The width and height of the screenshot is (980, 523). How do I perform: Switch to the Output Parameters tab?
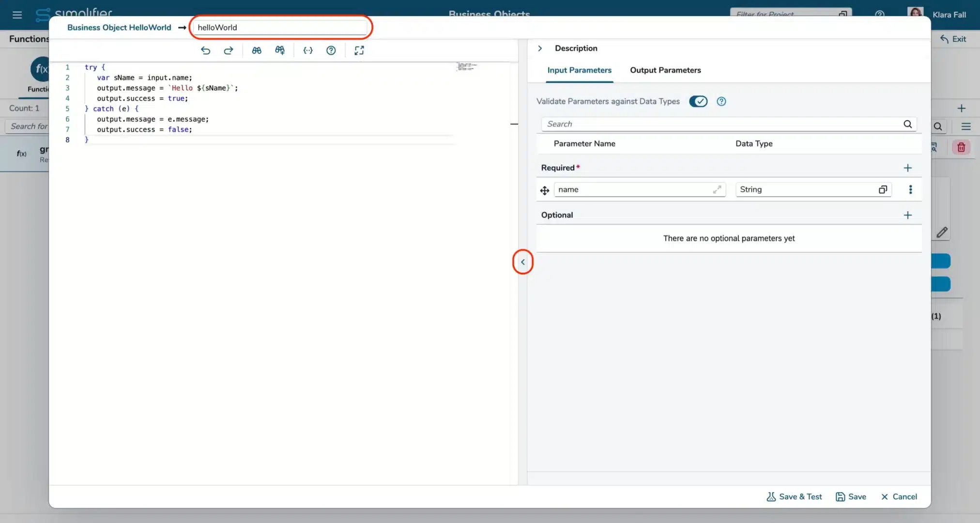click(665, 70)
